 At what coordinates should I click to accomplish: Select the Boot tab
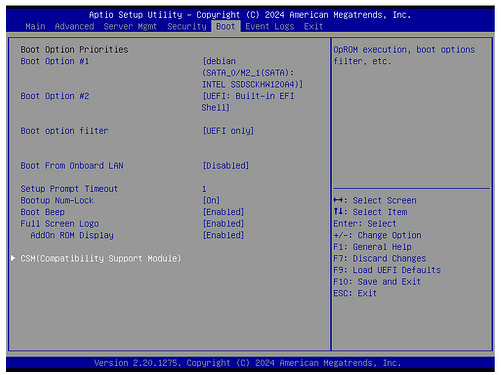pos(226,26)
